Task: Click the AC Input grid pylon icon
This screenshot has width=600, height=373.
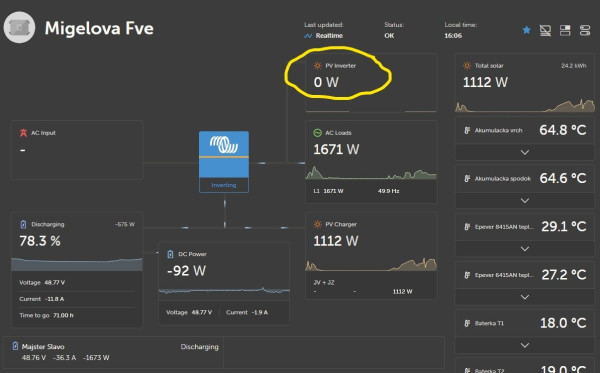Action: point(23,133)
